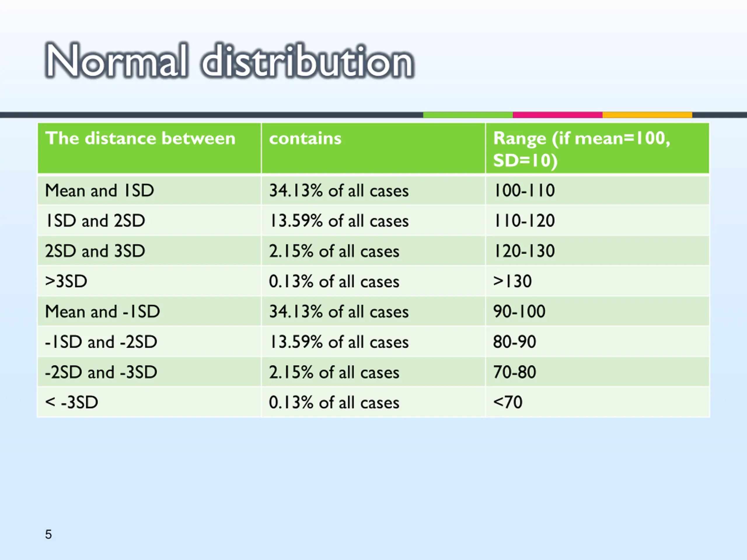Click the '110-120' range cell
Viewport: 747px width, 560px height.
pos(597,220)
